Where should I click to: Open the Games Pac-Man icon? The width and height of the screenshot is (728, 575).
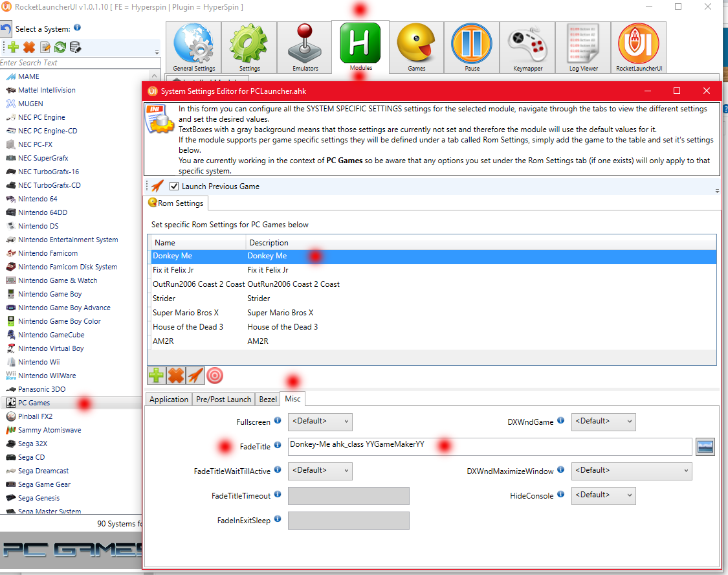416,44
